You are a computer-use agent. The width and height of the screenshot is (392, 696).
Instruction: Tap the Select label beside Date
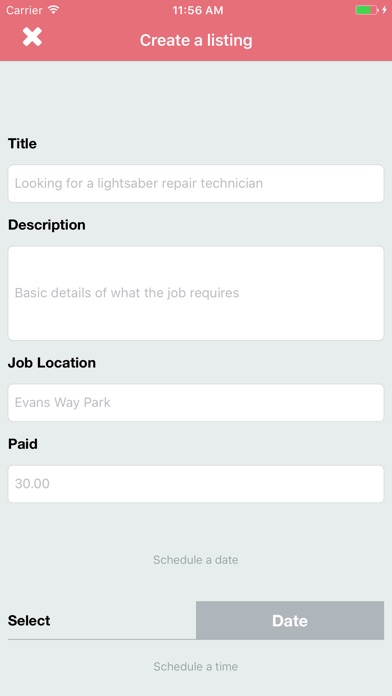coord(29,621)
